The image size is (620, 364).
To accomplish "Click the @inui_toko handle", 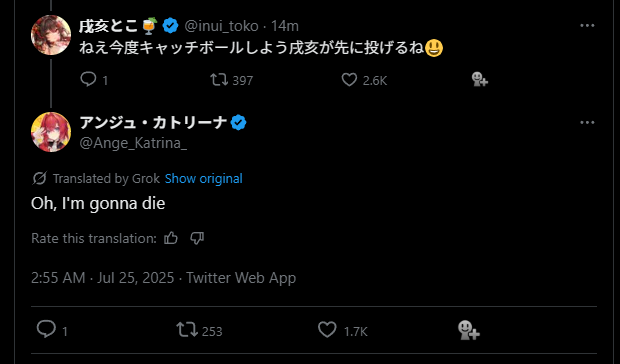I will (x=221, y=26).
